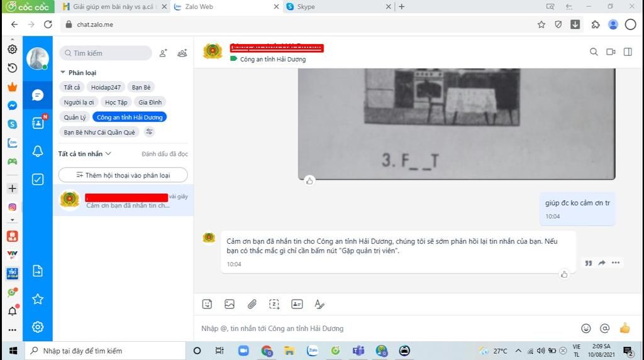Collapse the Phân loại section
The height and width of the screenshot is (360, 644).
pyautogui.click(x=79, y=73)
